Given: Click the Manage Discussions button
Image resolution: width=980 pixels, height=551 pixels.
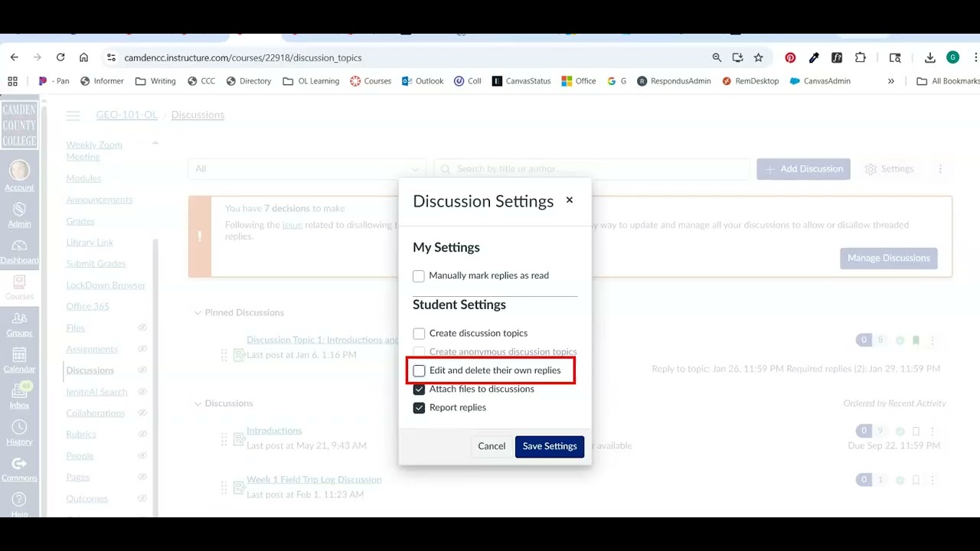Looking at the screenshot, I should click(x=888, y=258).
